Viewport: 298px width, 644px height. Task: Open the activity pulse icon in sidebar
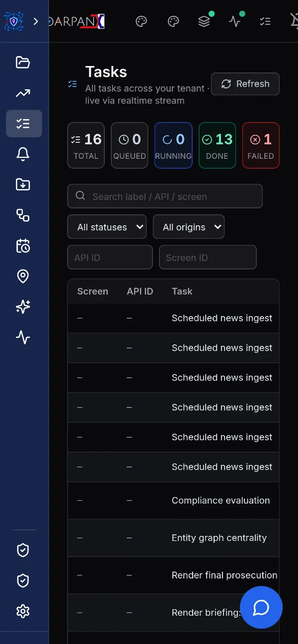tap(23, 338)
